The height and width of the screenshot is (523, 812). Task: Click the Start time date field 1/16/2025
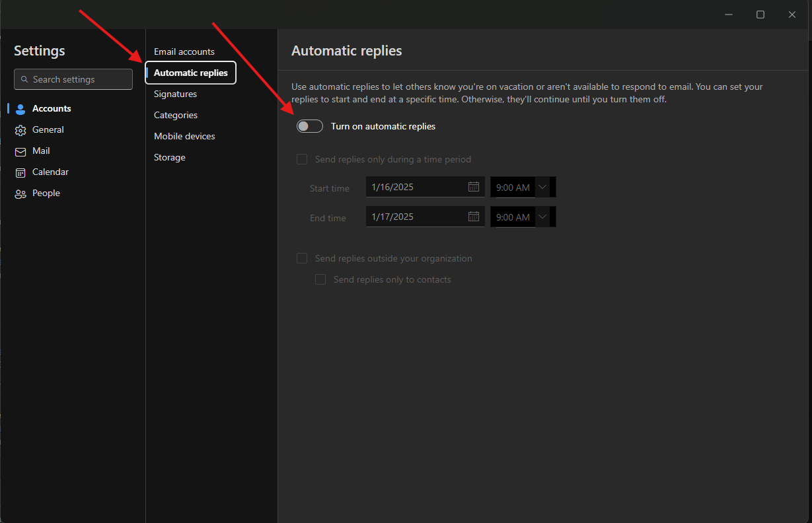(416, 187)
